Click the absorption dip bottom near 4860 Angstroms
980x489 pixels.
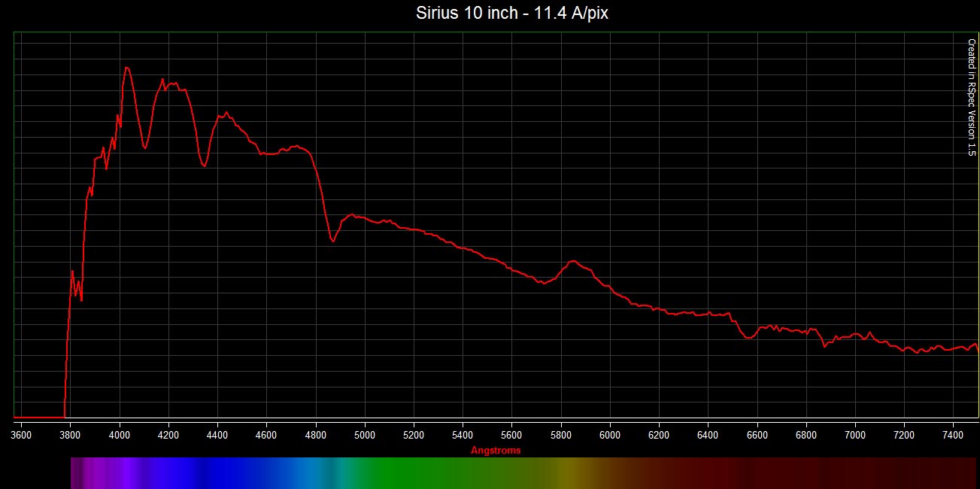click(332, 241)
